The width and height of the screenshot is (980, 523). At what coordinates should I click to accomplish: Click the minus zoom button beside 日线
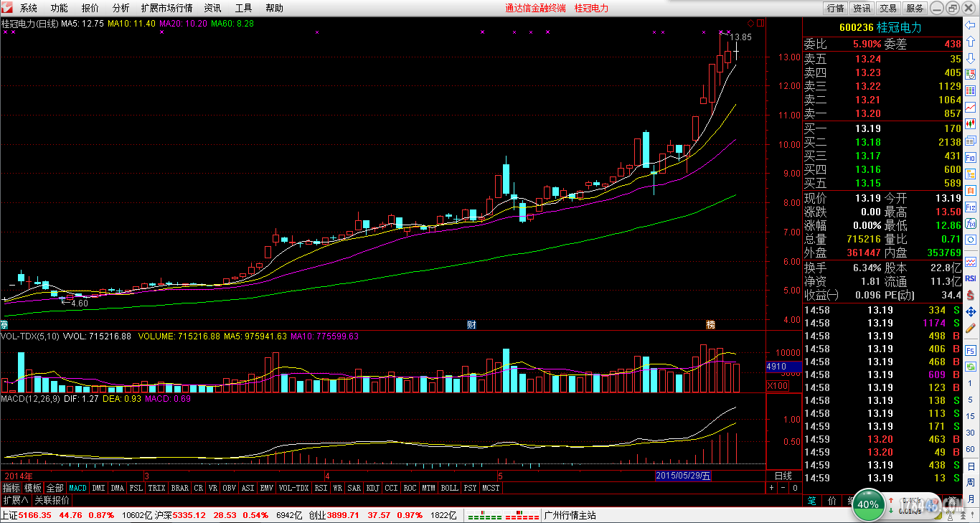click(783, 488)
